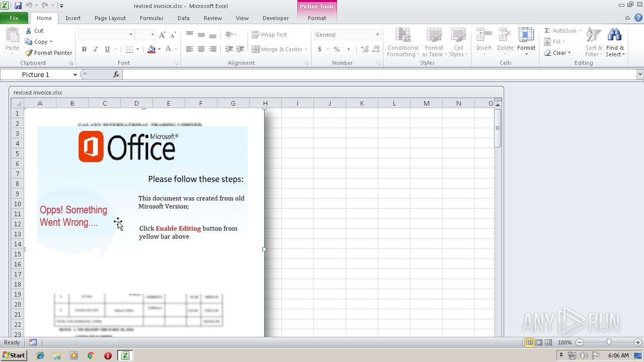Center the text horizontally

click(201, 49)
